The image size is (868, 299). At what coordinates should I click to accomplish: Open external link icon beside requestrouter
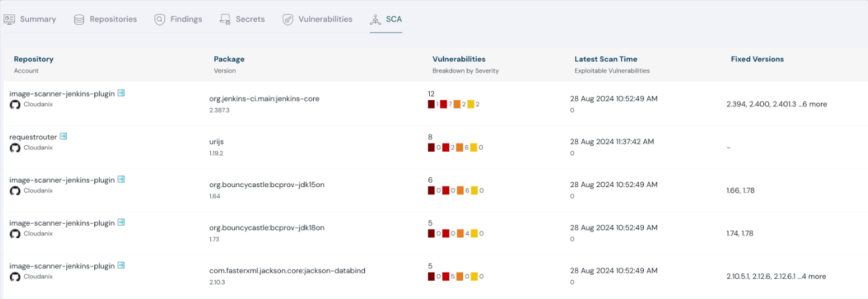64,137
